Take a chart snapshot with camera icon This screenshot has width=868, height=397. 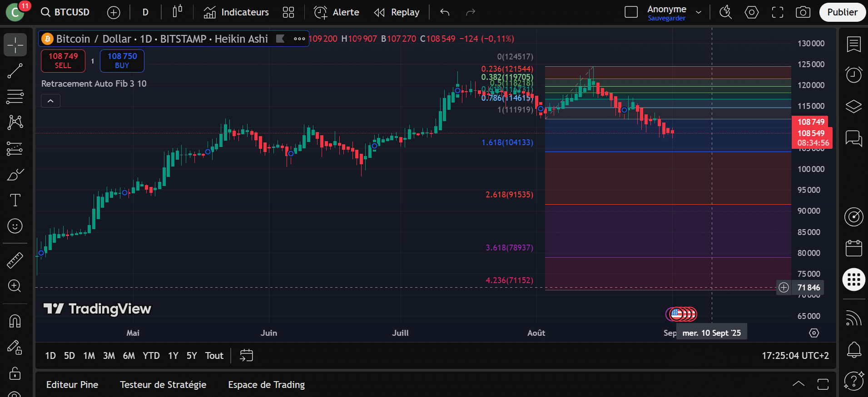click(x=803, y=12)
